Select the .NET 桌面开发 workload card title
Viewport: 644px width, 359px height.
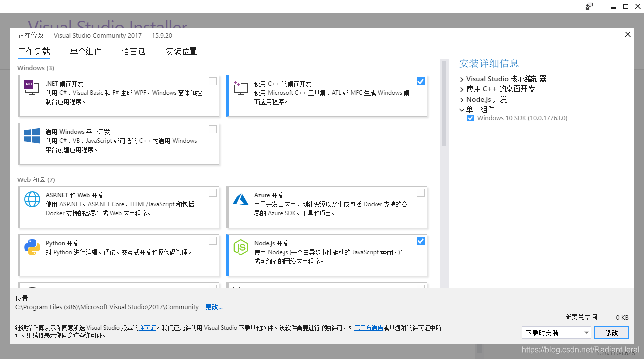tap(65, 84)
